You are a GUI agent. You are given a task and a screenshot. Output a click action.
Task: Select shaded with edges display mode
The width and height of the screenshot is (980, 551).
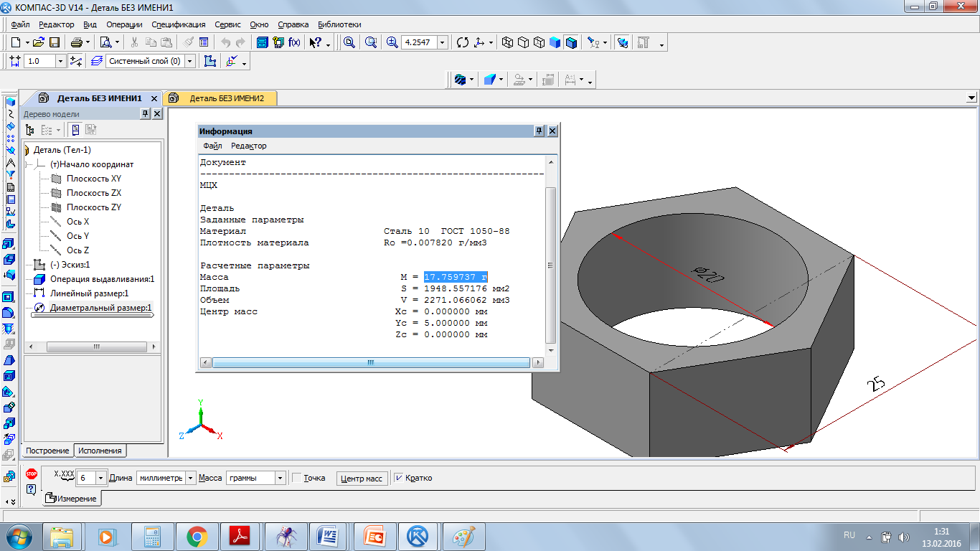click(571, 42)
